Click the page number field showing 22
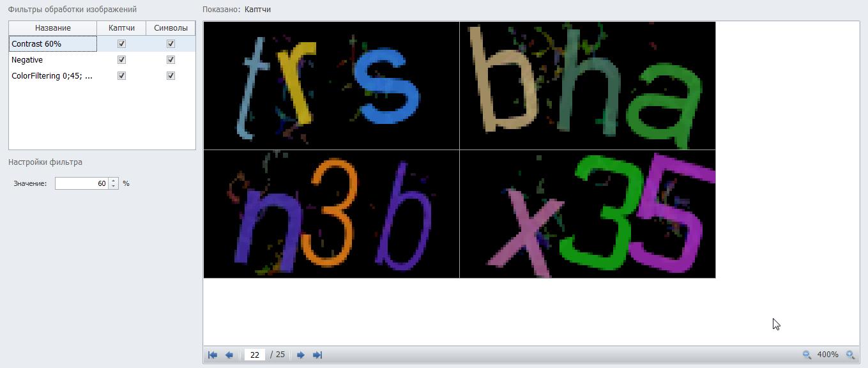 (x=254, y=355)
